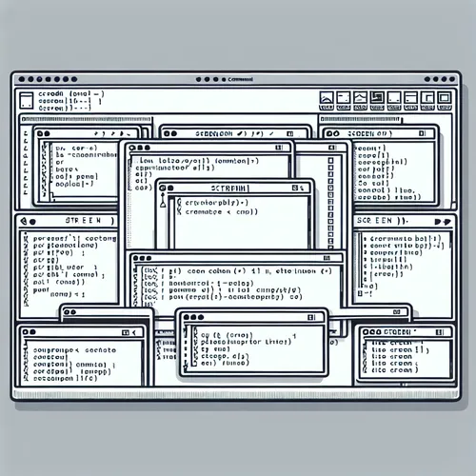
Task: Select the double-frame rectangle icon ending the toolbar
Action: tap(445, 97)
